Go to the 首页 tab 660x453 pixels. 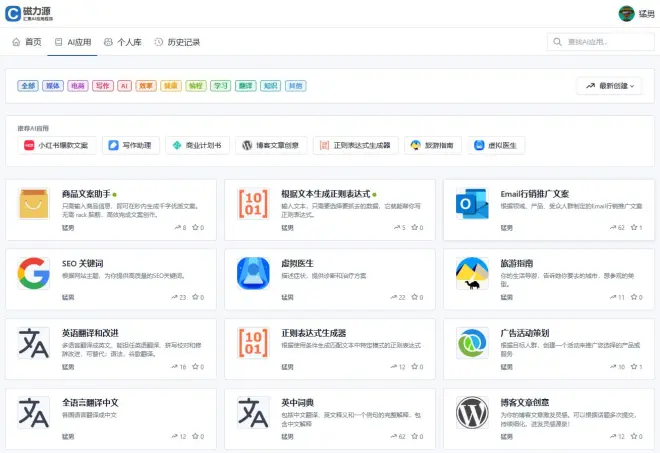point(27,42)
